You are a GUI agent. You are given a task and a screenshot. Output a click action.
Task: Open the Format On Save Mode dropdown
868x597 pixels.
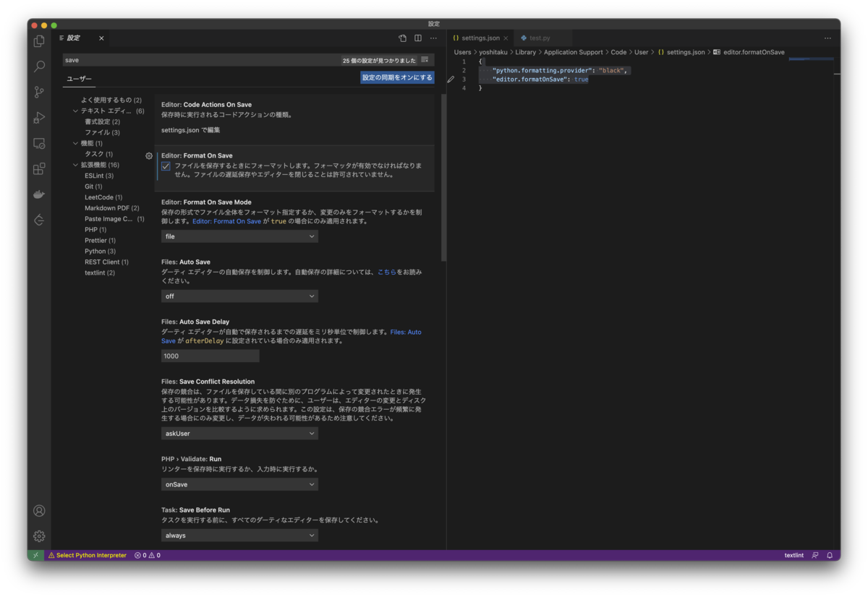point(239,236)
